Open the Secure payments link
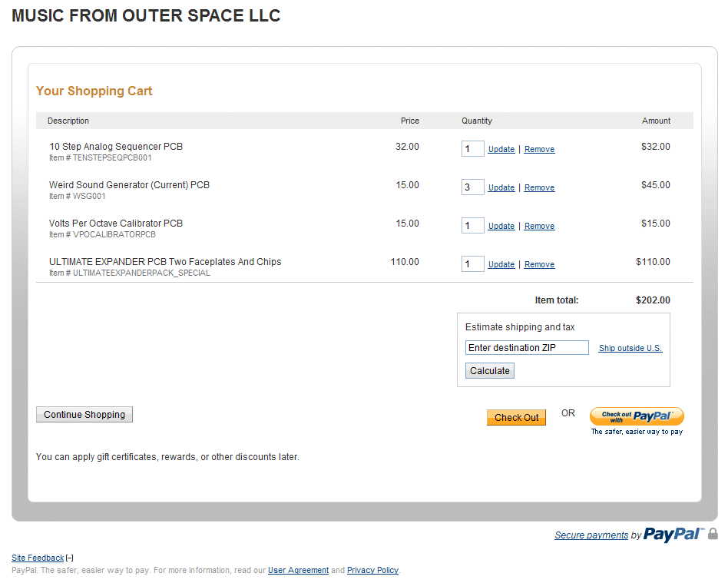 pyautogui.click(x=591, y=535)
